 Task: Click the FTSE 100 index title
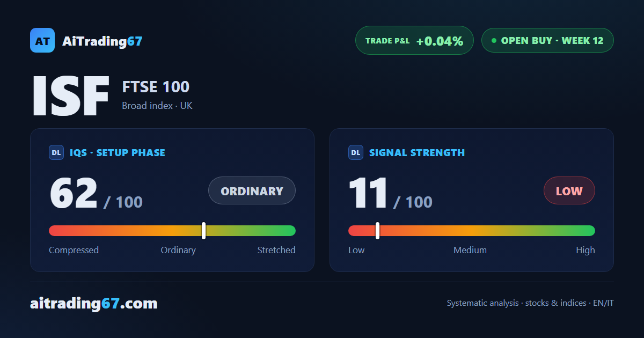point(156,86)
